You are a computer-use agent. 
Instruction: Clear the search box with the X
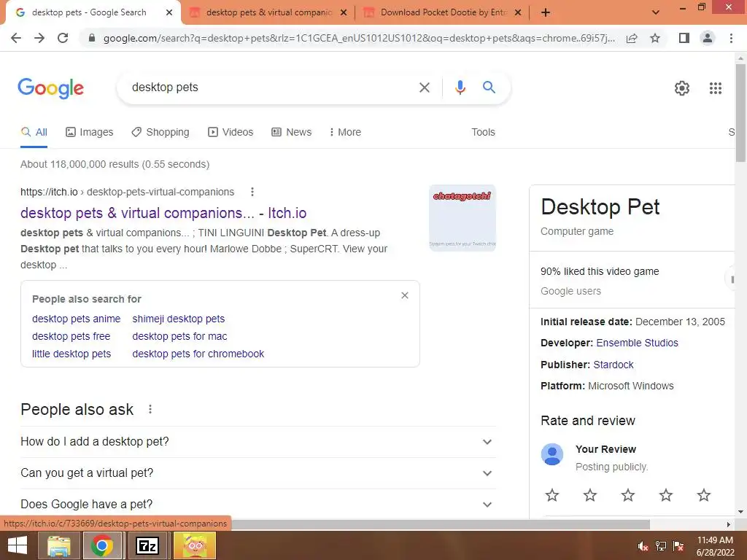click(424, 87)
